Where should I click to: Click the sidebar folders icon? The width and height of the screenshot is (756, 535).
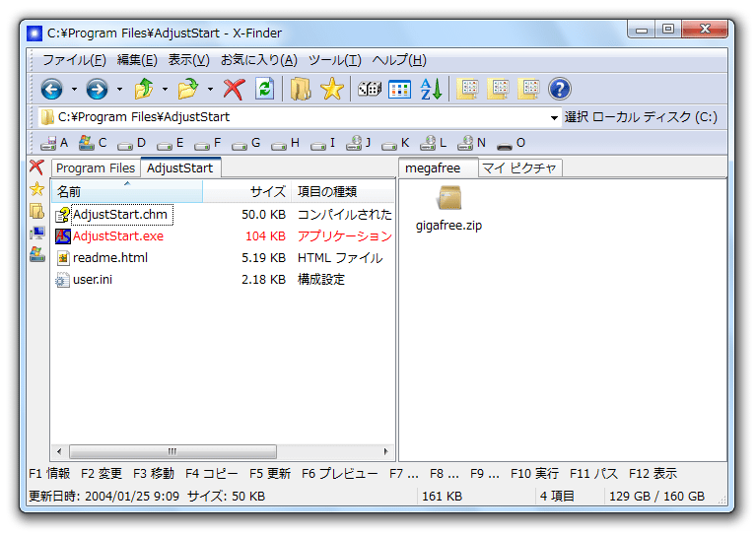[36, 211]
